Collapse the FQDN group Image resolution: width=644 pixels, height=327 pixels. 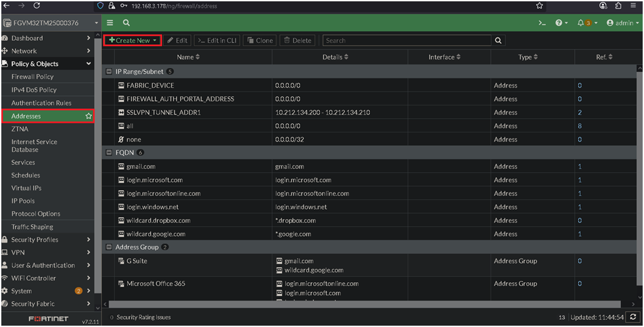(x=109, y=152)
